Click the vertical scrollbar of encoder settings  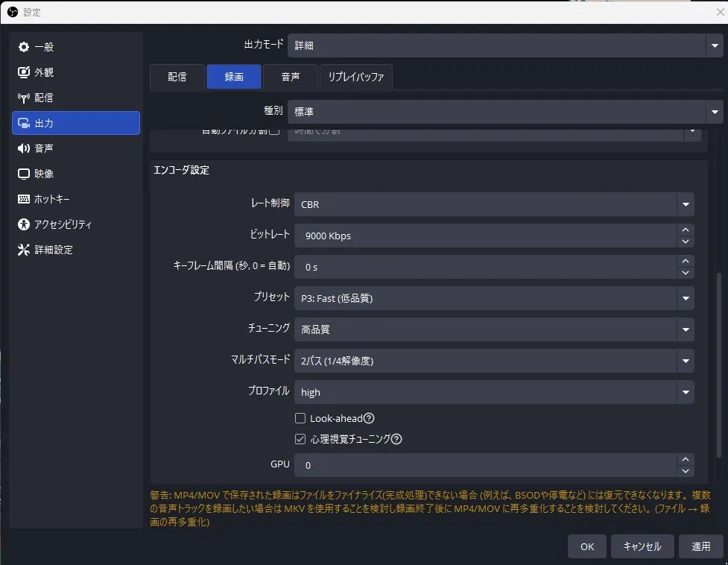(x=719, y=364)
